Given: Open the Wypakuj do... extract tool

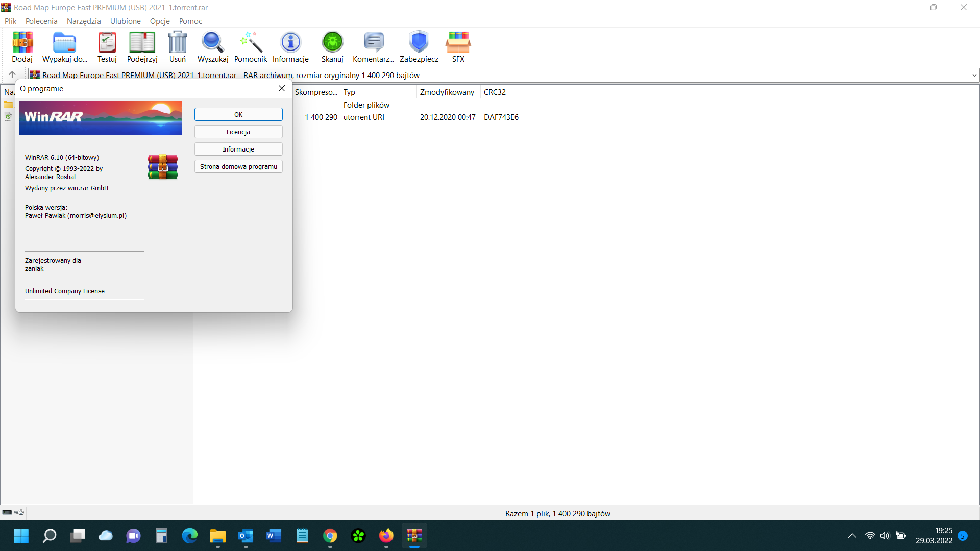Looking at the screenshot, I should [65, 47].
